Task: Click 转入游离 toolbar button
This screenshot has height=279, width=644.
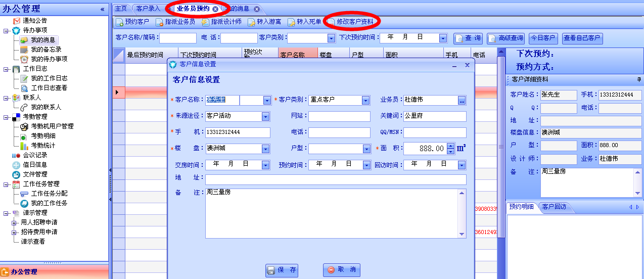Action: (x=264, y=22)
